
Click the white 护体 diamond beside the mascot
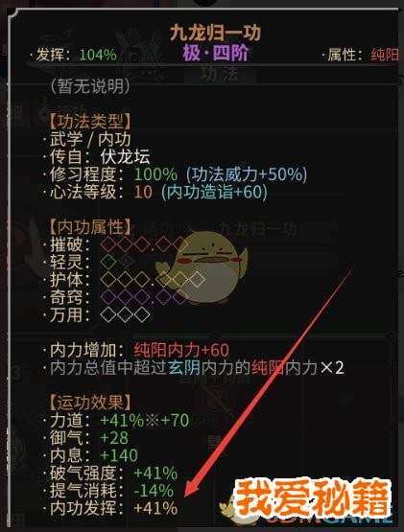pyautogui.click(x=197, y=279)
